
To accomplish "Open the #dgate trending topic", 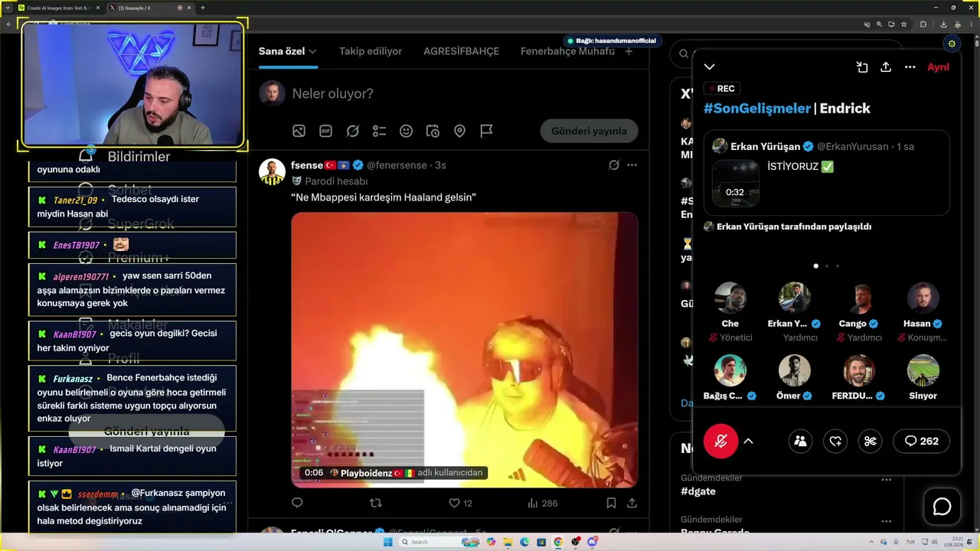I will [698, 491].
